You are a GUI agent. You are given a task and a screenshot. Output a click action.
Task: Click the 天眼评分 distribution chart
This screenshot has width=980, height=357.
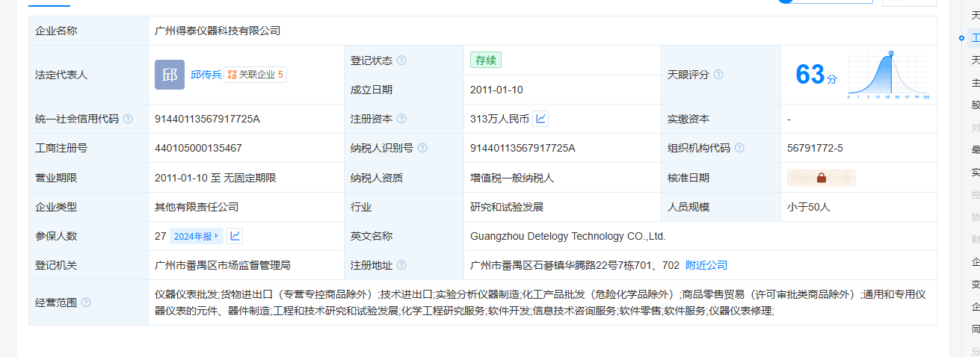tap(887, 75)
